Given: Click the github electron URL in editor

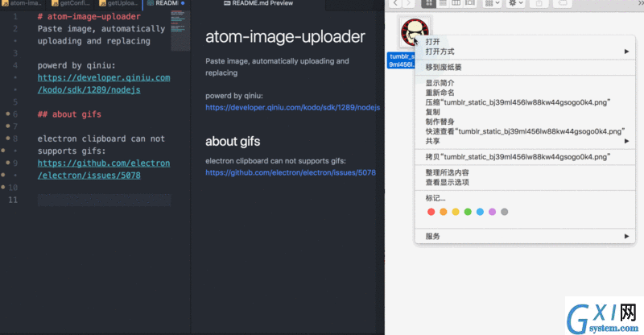Looking at the screenshot, I should (x=104, y=169).
